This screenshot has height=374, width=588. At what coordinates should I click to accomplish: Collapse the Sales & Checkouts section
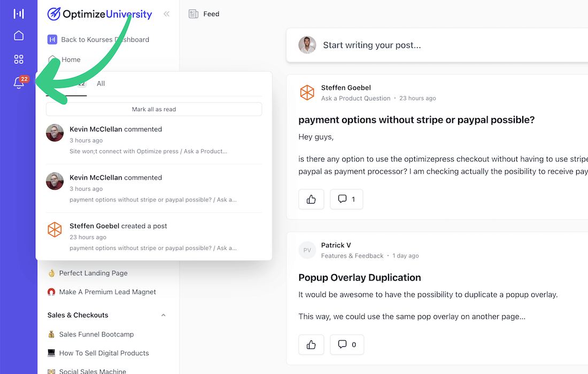(x=163, y=315)
